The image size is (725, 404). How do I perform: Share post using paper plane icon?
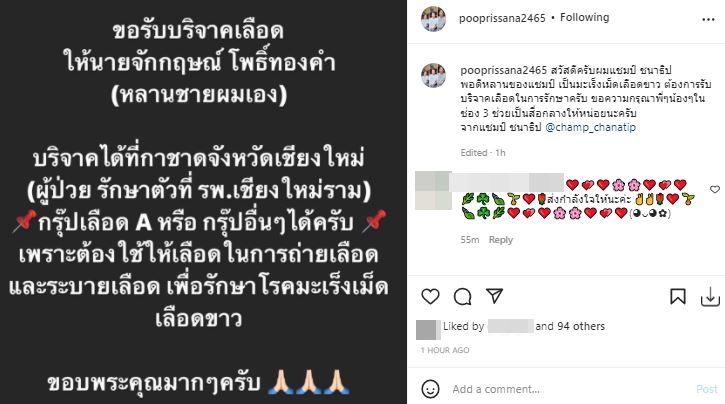[x=494, y=296]
